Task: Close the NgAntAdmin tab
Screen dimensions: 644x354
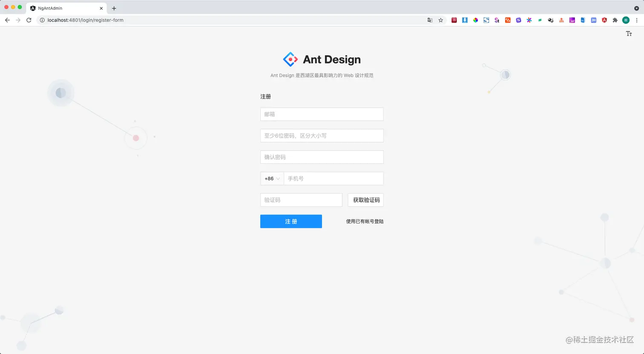Action: [x=101, y=8]
